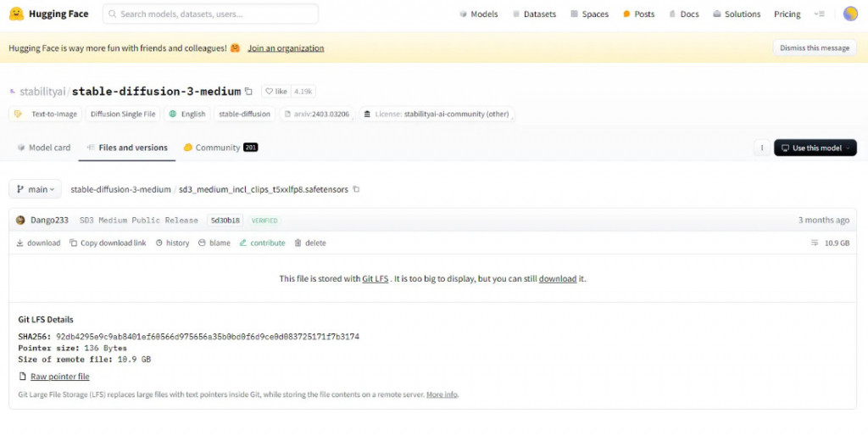
Task: Open stable-diffusion-3-medium model title
Action: (157, 92)
